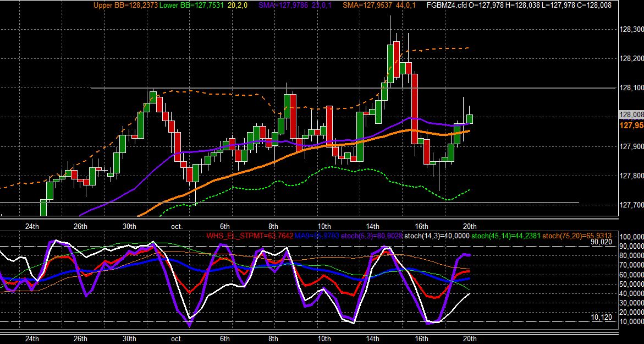This screenshot has height=344, width=644.
Task: Click the 128,300 price axis label
Action: point(632,29)
